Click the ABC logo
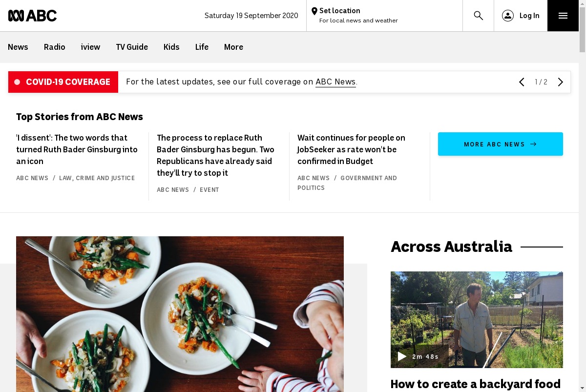 pyautogui.click(x=32, y=16)
